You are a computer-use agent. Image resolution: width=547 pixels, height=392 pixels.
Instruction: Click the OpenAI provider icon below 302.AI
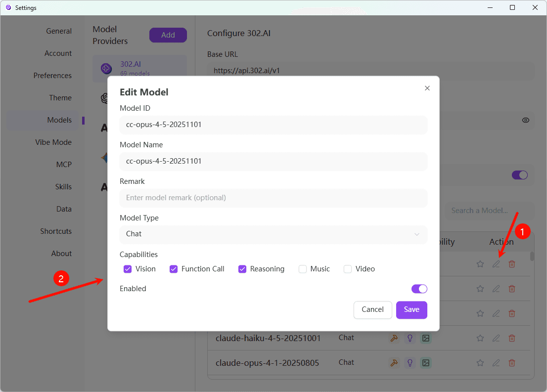(x=104, y=98)
